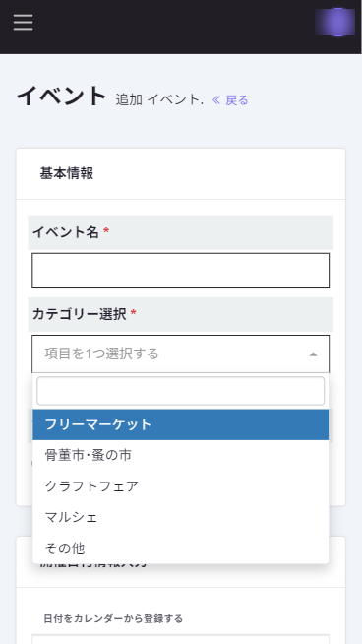This screenshot has height=644, width=362.
Task: Choose the その他 option
Action: click(181, 547)
